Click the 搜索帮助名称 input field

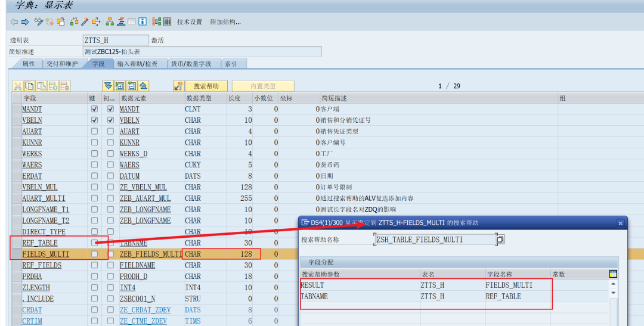point(435,240)
